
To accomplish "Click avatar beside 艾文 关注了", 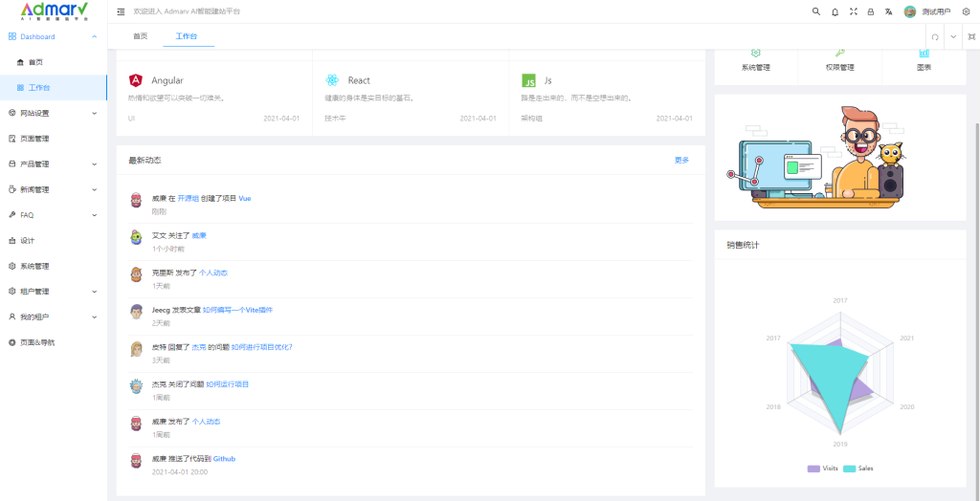I will (136, 237).
